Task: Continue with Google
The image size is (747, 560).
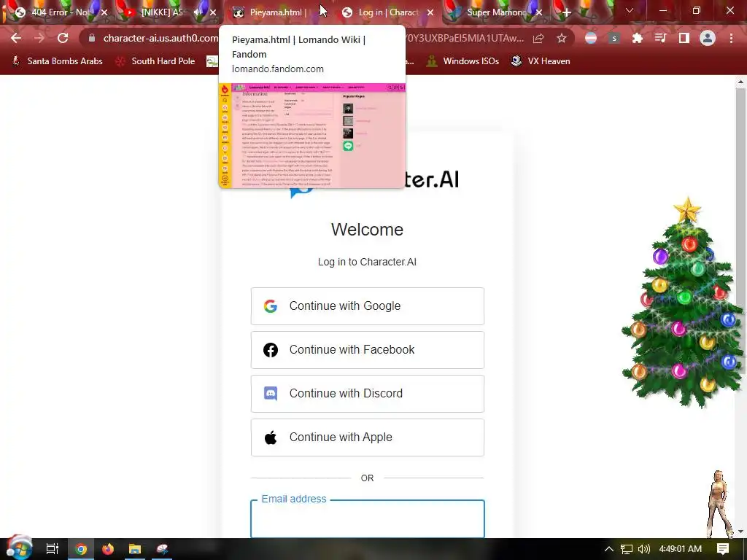Action: [x=368, y=306]
